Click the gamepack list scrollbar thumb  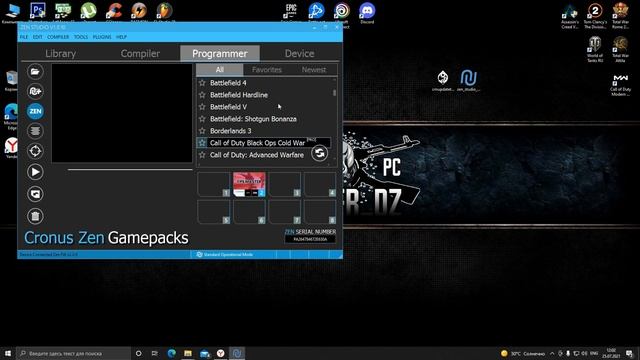335,93
